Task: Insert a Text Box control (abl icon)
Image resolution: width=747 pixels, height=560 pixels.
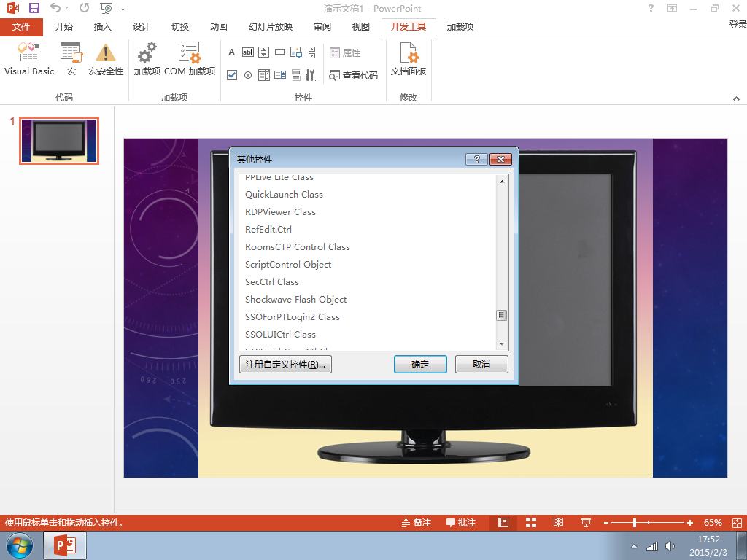Action: pos(248,52)
